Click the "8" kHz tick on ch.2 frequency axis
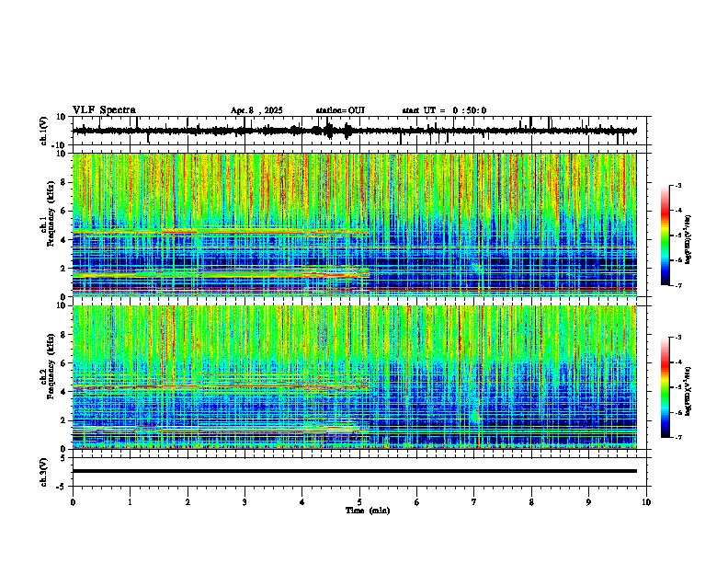Screen dimensions: 728x563 63,335
